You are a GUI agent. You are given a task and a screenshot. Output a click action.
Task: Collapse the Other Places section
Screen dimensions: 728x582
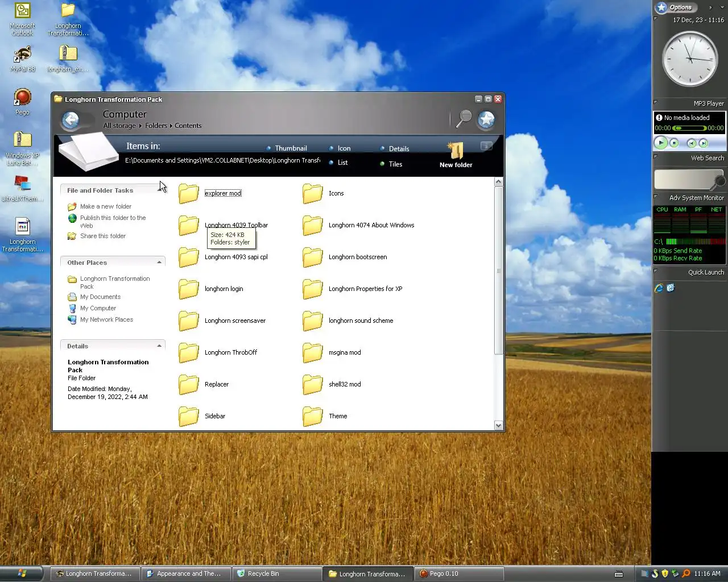[159, 262]
